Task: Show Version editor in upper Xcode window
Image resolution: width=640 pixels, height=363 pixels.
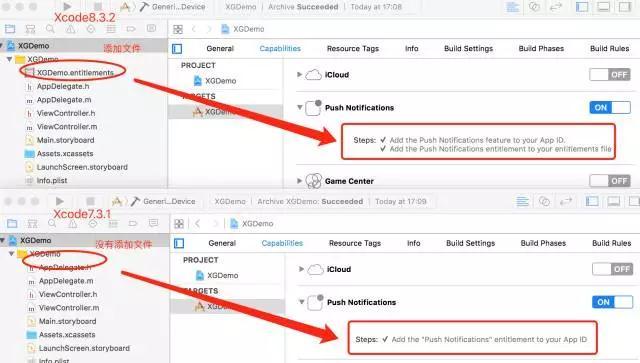Action: [556, 7]
